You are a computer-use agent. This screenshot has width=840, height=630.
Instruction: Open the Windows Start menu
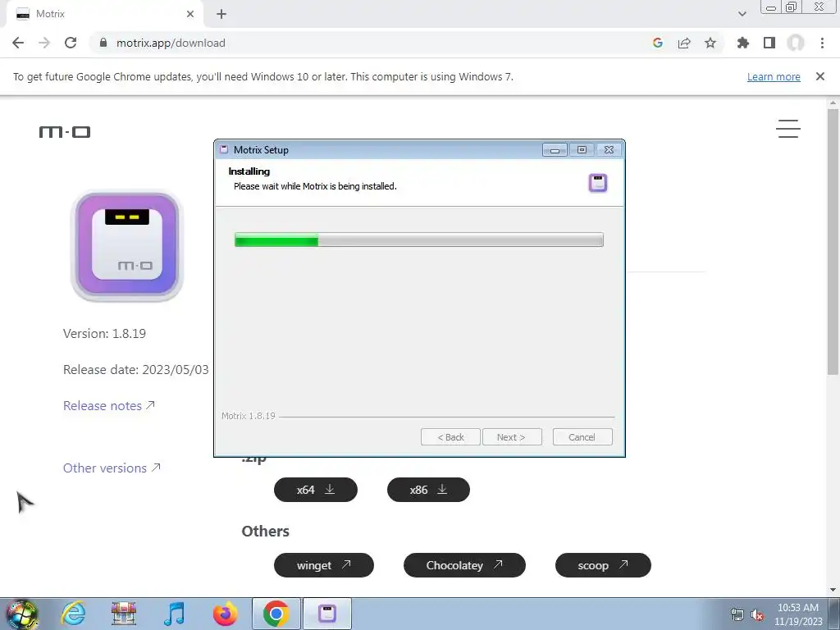pyautogui.click(x=21, y=614)
